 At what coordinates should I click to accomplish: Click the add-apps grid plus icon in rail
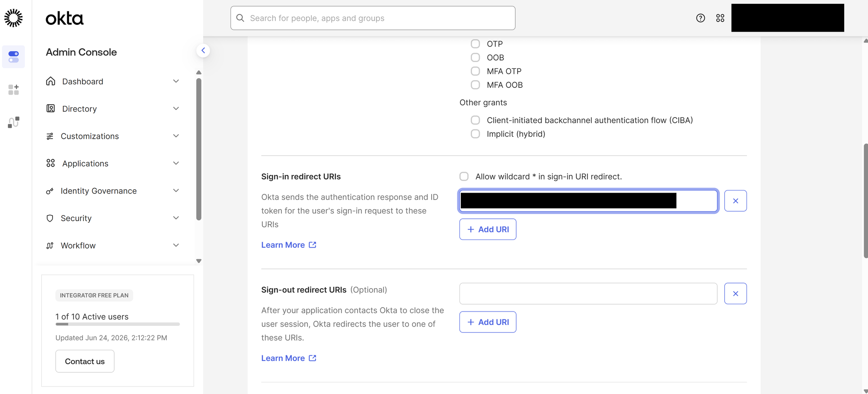click(13, 90)
